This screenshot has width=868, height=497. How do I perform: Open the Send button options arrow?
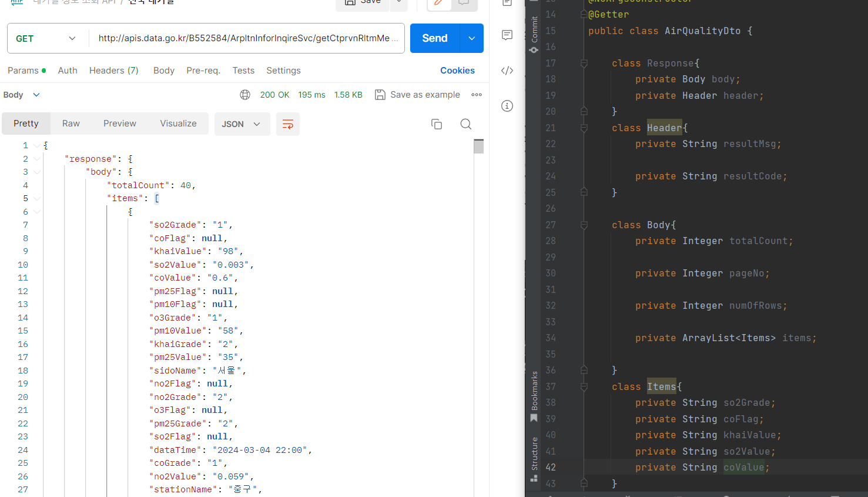tap(472, 38)
